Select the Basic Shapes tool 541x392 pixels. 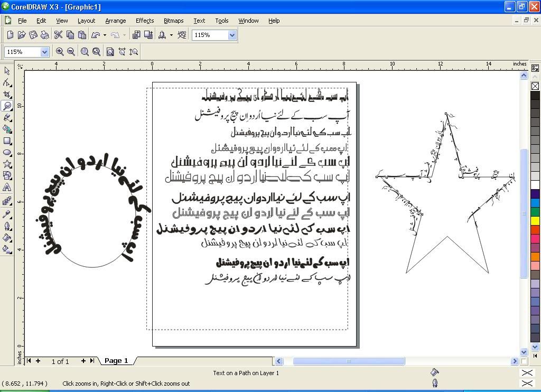click(7, 175)
